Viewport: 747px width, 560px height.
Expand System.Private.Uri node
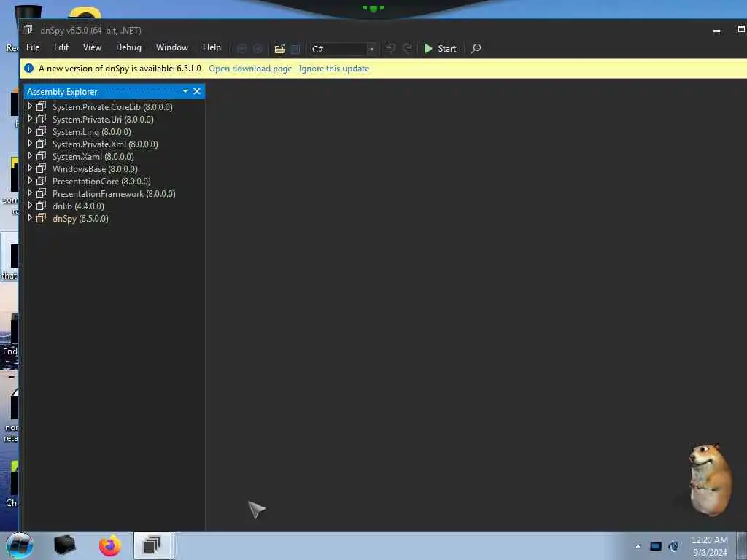[30, 119]
